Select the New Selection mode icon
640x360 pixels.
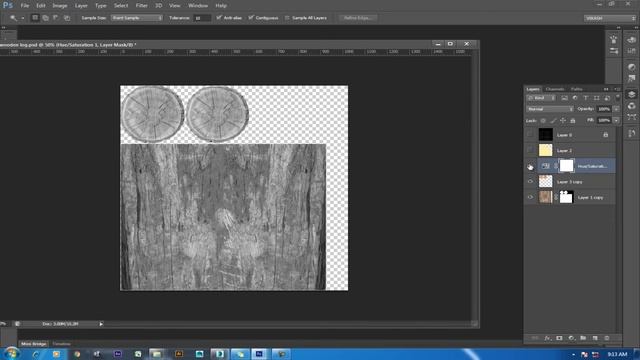pos(35,18)
